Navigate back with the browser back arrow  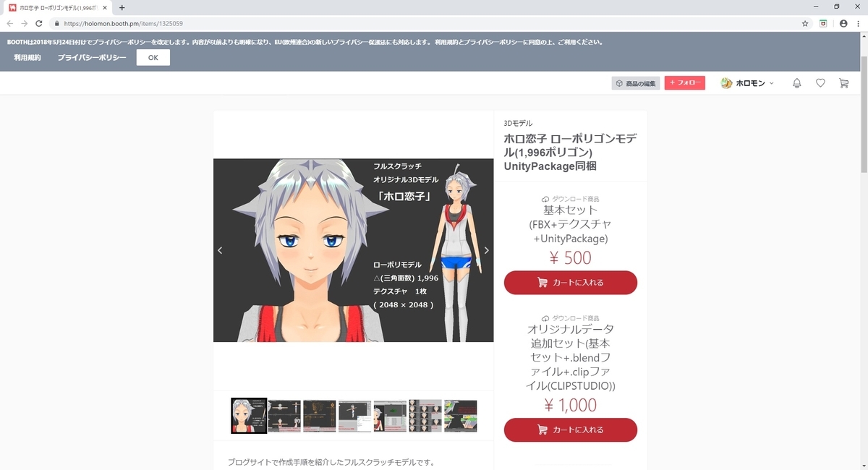click(x=11, y=23)
